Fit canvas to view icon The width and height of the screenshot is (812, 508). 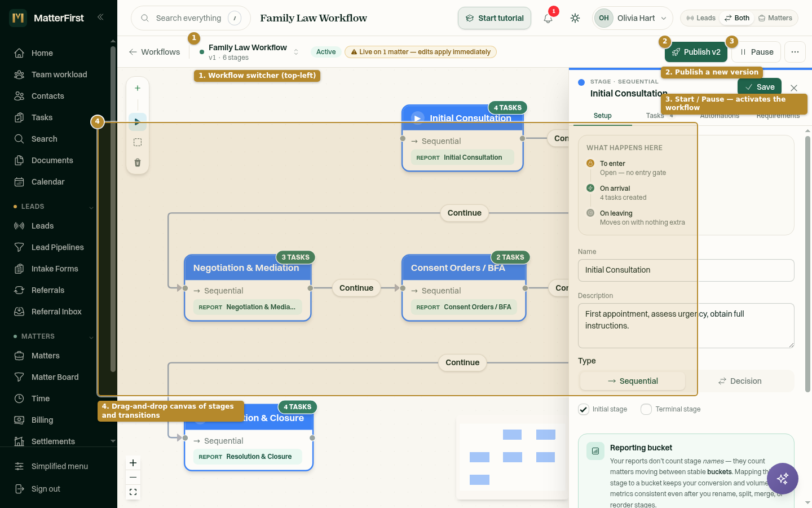(133, 492)
